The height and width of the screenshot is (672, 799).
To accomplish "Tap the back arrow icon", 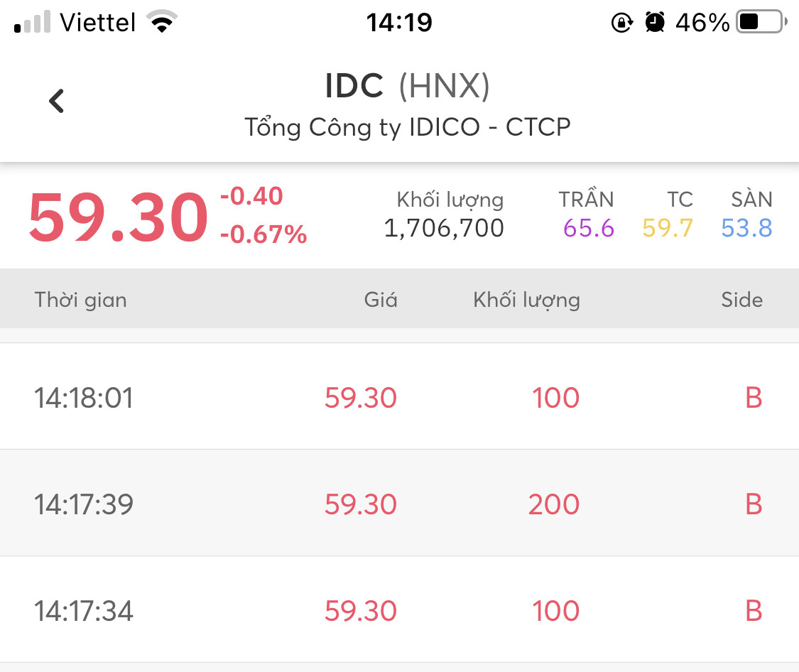I will click(57, 101).
